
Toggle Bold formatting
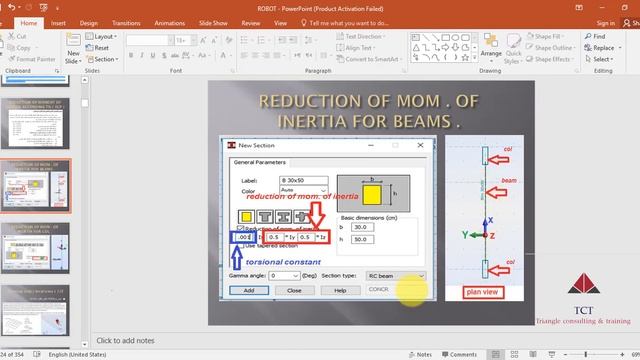(x=131, y=55)
